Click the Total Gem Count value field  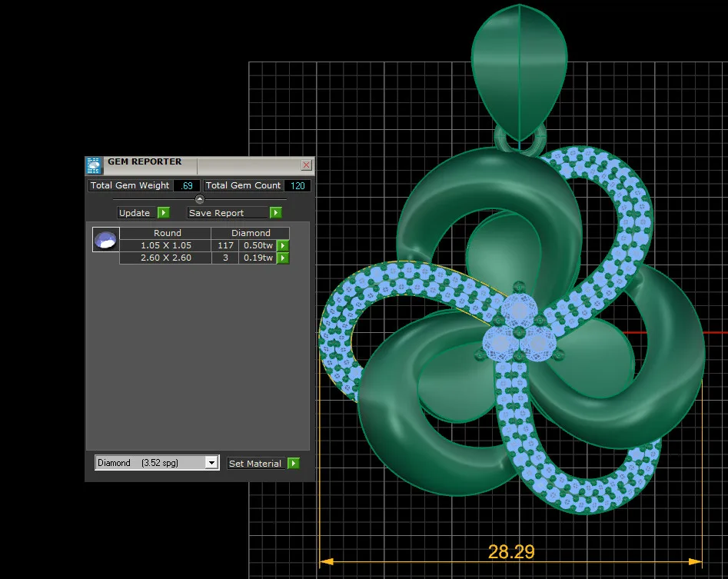298,186
